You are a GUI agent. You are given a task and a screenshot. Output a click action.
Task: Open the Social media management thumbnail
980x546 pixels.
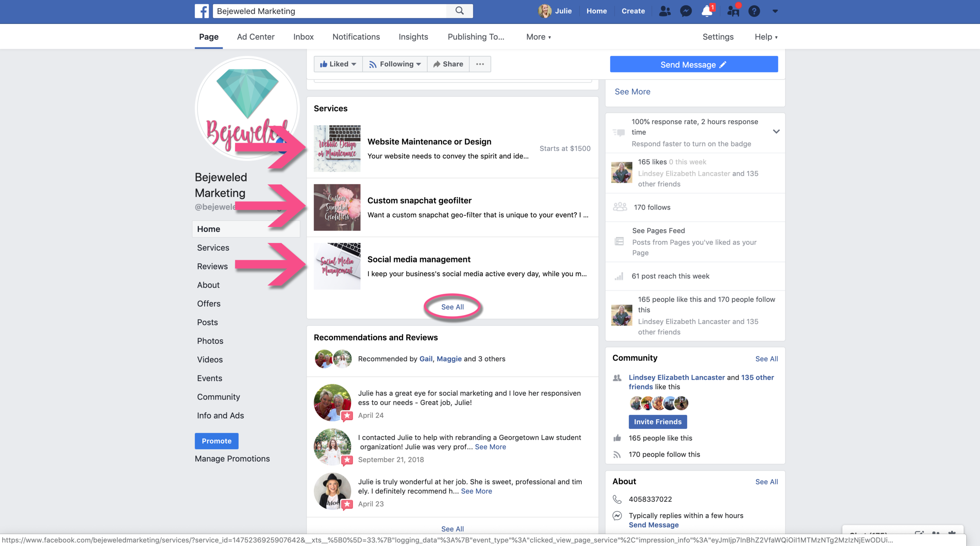337,266
